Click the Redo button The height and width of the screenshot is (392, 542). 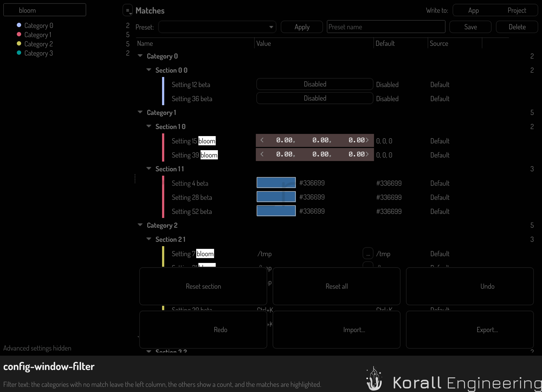(x=203, y=330)
